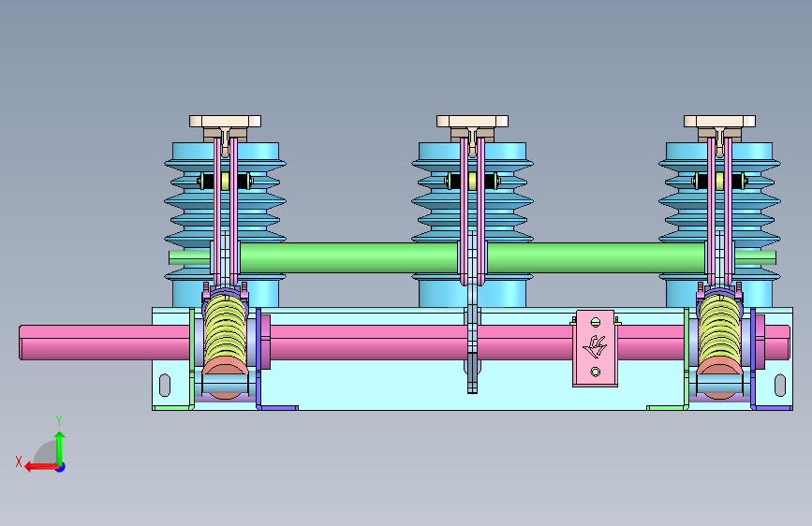Click the right mounting slot in the base frame
Screen dimensions: 812x526
click(x=780, y=386)
